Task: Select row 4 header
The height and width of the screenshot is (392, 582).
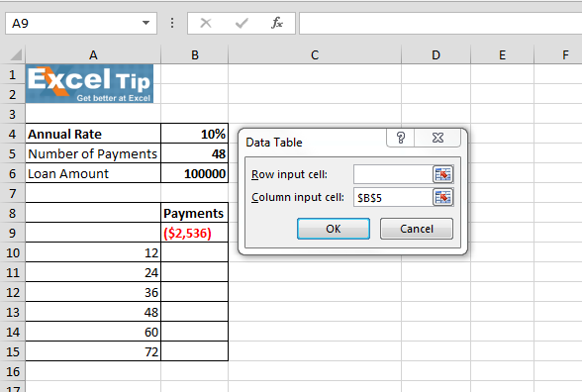Action: coord(13,134)
